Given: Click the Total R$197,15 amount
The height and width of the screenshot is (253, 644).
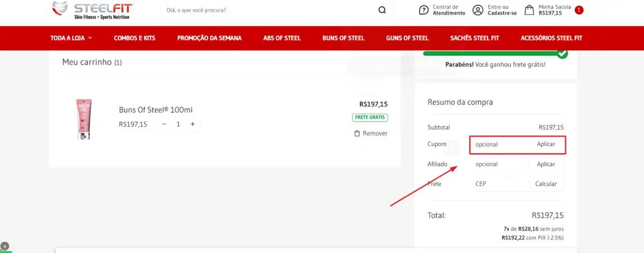Looking at the screenshot, I should click(x=547, y=215).
